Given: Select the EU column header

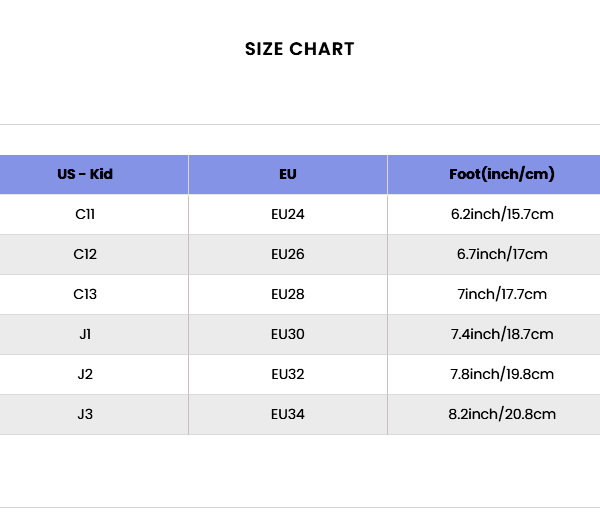Looking at the screenshot, I should pos(288,174).
